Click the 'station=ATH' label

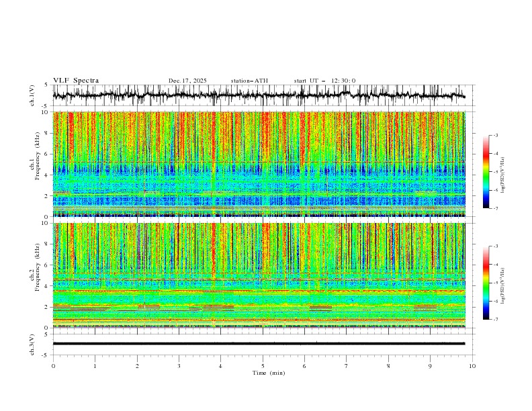tap(249, 81)
